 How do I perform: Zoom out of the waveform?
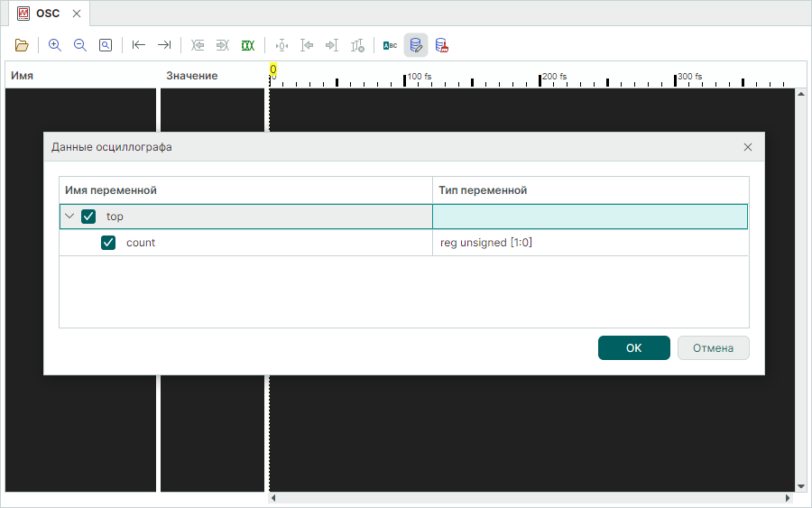[79, 45]
